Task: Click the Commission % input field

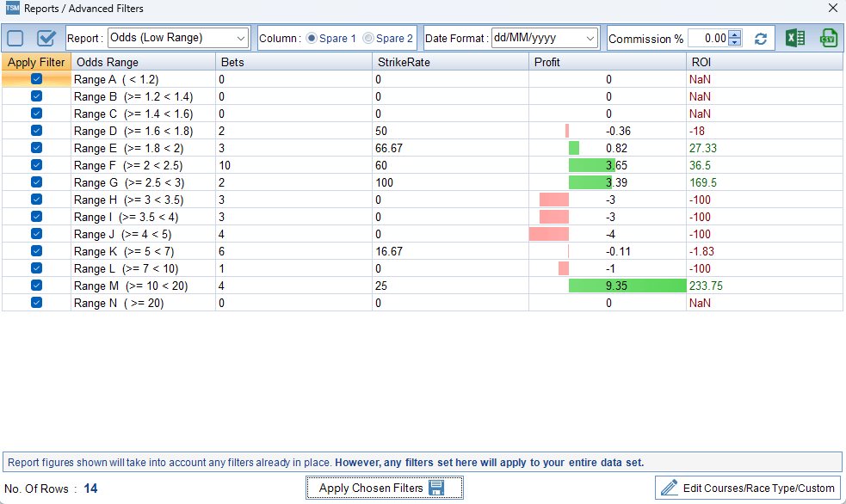Action: pos(707,39)
